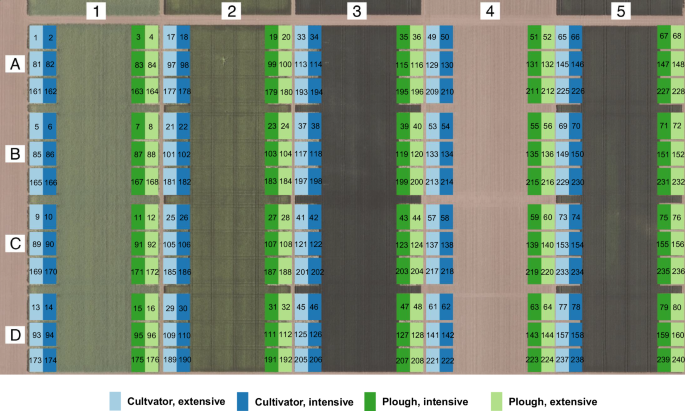685x411 pixels.
Task: Select the legend label 'Plough, intensive'
Action: 425,402
